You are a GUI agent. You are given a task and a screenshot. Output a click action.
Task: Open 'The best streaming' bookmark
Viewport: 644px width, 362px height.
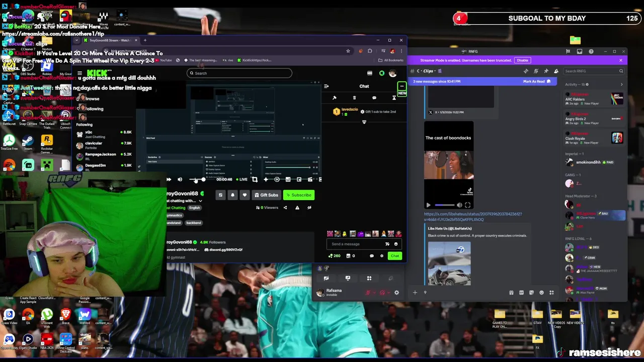(x=200, y=60)
